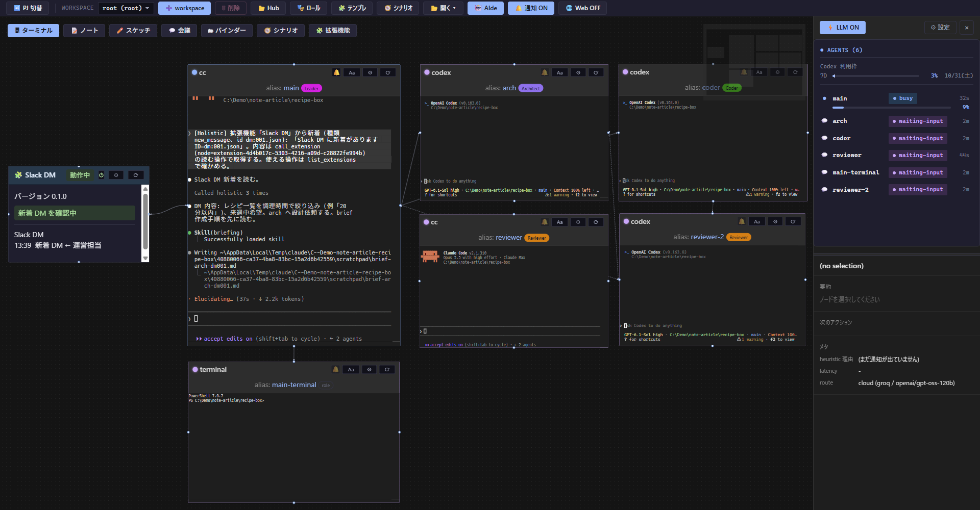This screenshot has height=510, width=980.
Task: Open gear settings on the arch codex node
Action: coord(578,72)
